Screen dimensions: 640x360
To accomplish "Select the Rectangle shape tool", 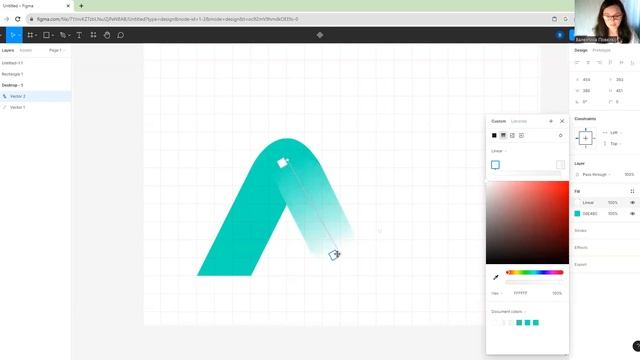I will [46, 35].
